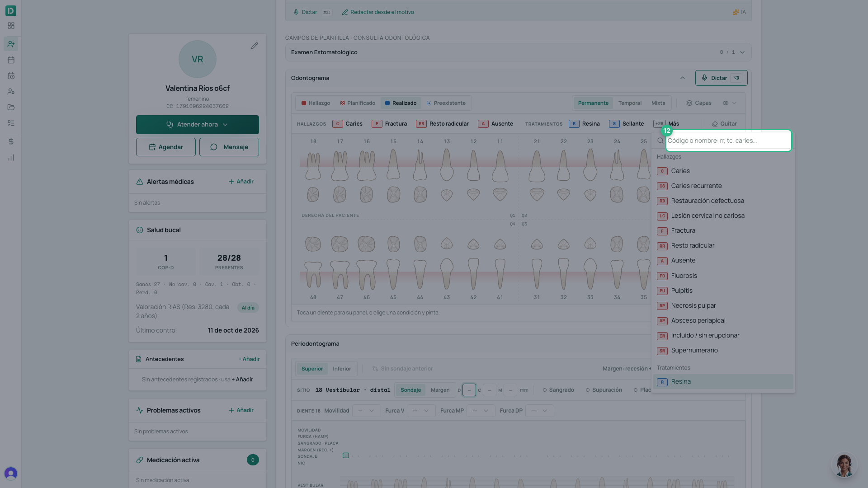
Task: Click Añadir next to Alertas médicas
Action: tap(241, 182)
